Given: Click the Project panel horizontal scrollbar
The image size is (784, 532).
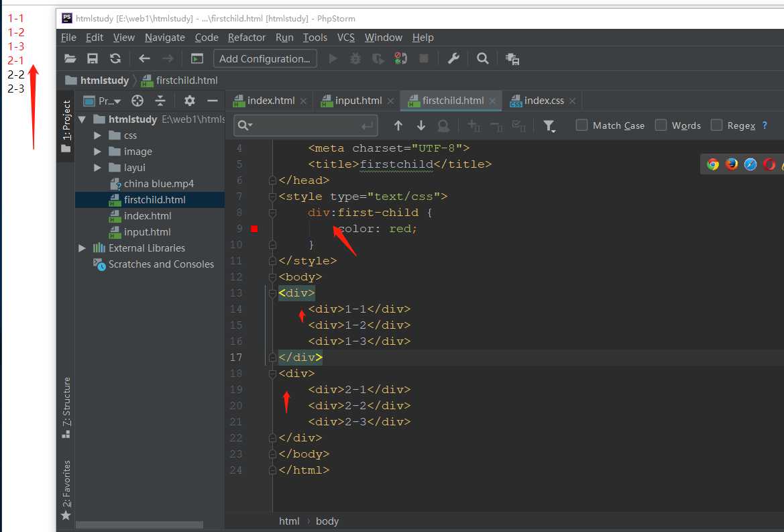Looking at the screenshot, I should [139, 525].
